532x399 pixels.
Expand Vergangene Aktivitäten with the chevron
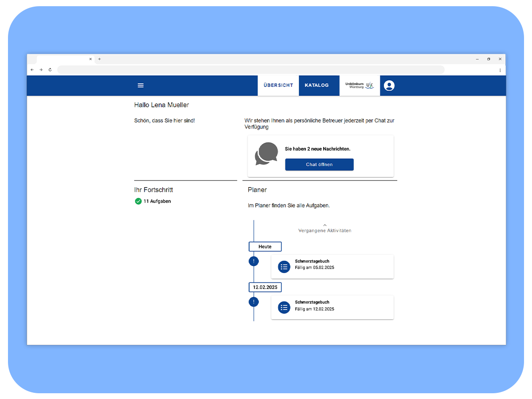[325, 225]
